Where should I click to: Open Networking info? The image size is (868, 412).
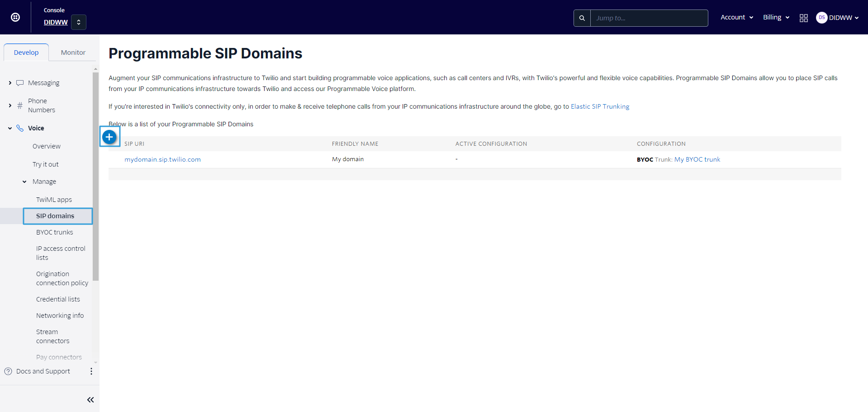tap(60, 316)
